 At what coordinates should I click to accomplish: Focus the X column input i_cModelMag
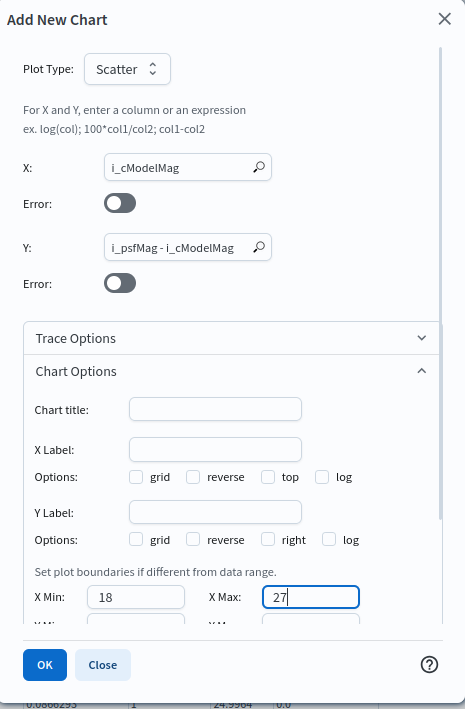coord(188,167)
